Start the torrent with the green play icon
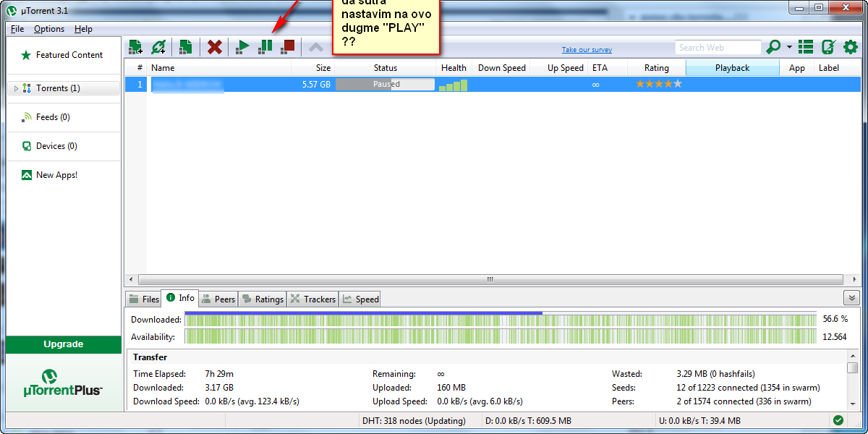 coord(243,47)
